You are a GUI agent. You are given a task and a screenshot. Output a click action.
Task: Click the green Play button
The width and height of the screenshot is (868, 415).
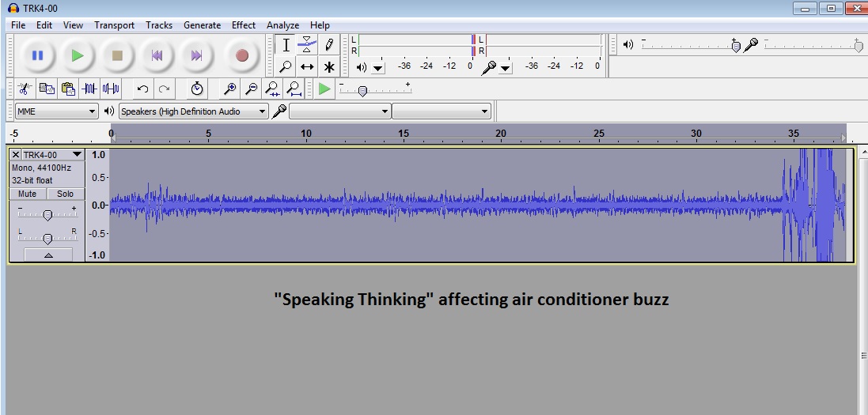pos(77,55)
